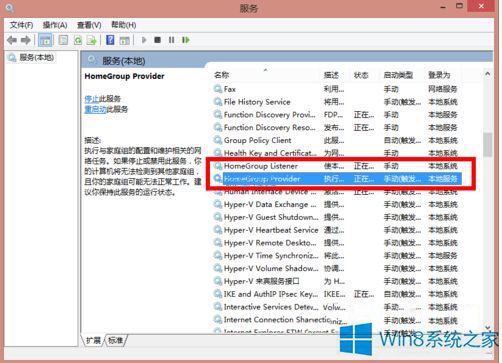Image resolution: width=502 pixels, height=363 pixels.
Task: Click scrollbar up arrow in services list
Action: [x=488, y=74]
